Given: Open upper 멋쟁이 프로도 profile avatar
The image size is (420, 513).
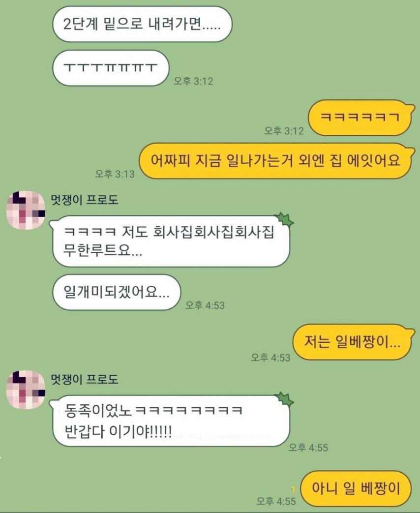Looking at the screenshot, I should 26,210.
